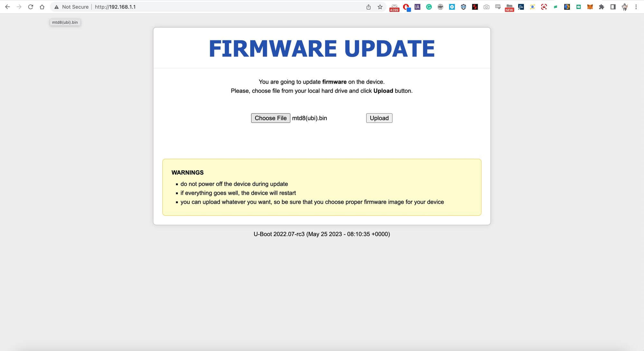Open the Chrome three-dot menu
644x351 pixels.
tap(636, 7)
